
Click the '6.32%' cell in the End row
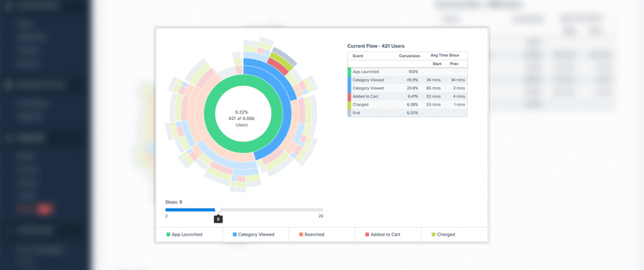tap(412, 113)
